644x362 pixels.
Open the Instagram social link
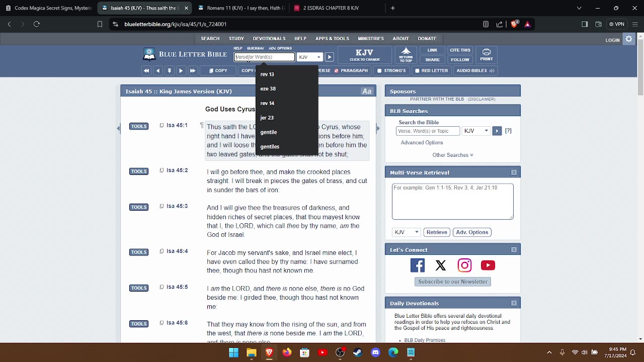coord(464,265)
